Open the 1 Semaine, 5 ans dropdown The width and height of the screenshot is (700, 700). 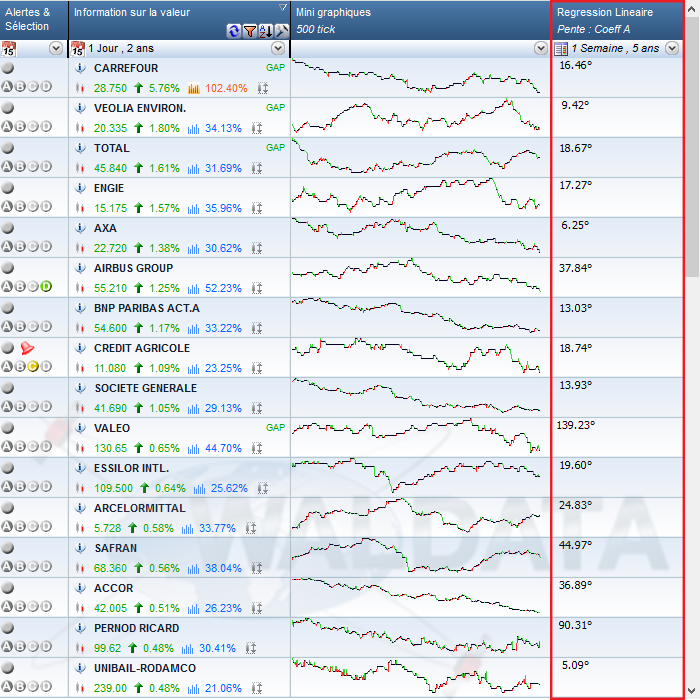672,48
